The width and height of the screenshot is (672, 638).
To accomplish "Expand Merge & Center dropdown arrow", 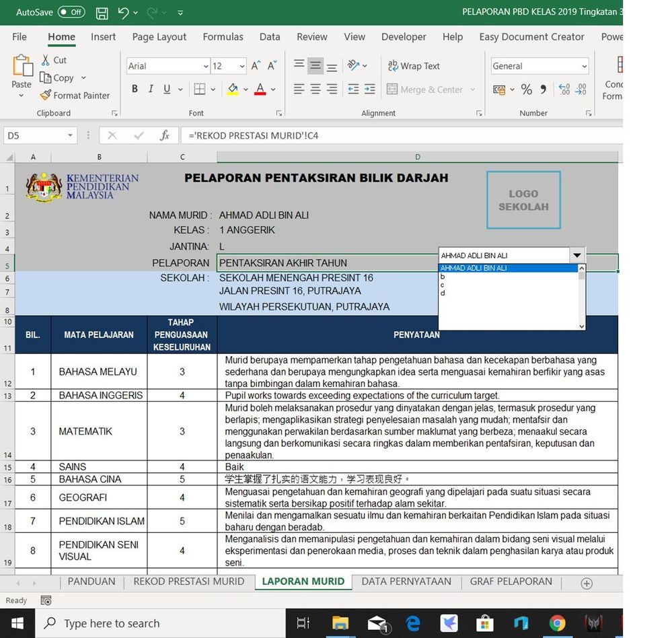I will click(473, 90).
